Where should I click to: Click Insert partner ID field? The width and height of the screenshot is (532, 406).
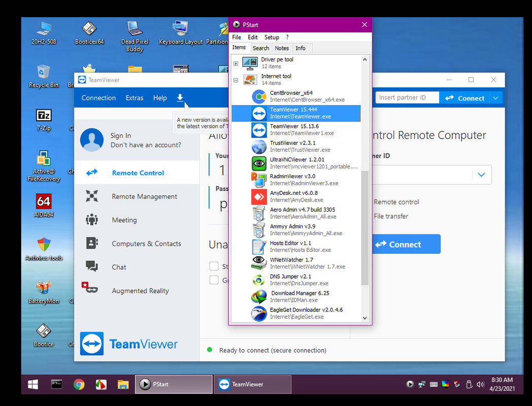pos(407,98)
